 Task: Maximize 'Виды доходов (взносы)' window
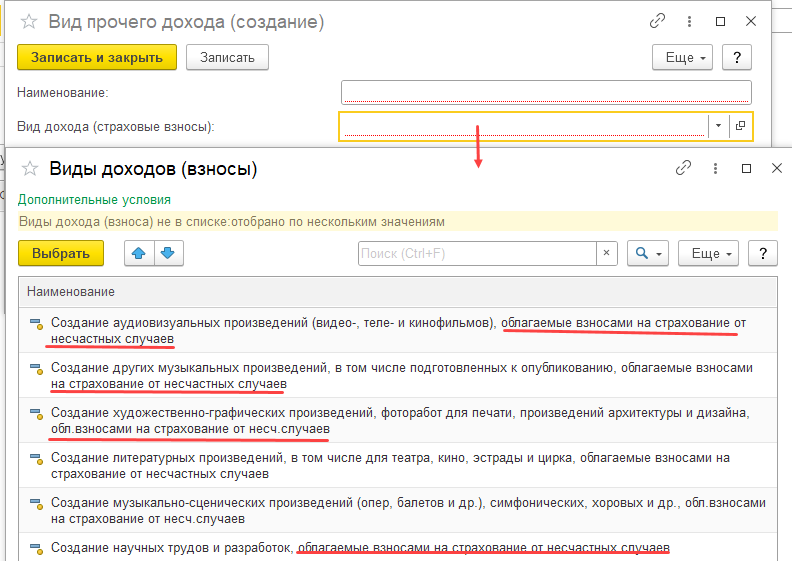pos(746,168)
